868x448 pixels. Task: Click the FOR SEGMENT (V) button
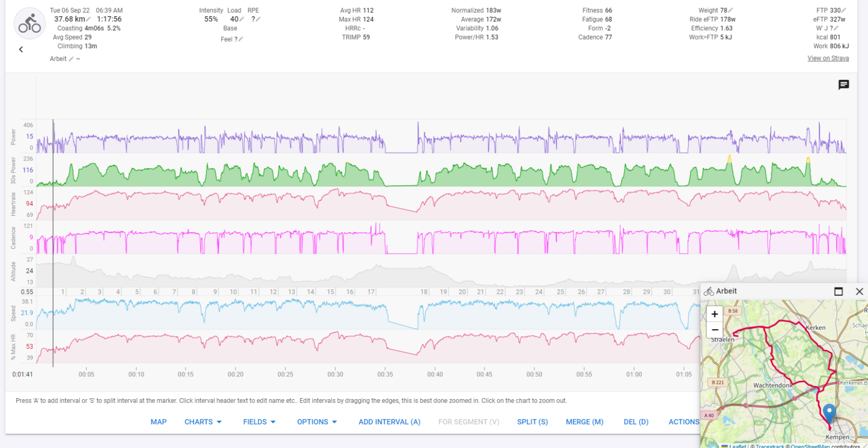pos(469,422)
